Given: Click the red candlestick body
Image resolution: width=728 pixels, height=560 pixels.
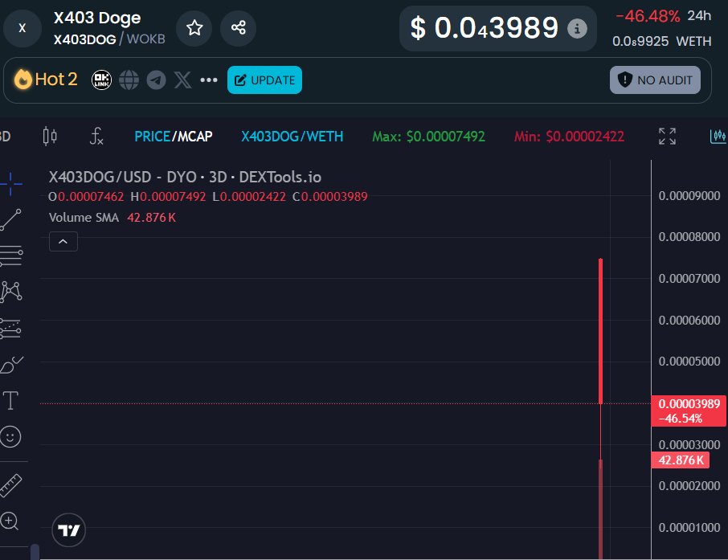Looking at the screenshot, I should (600, 331).
